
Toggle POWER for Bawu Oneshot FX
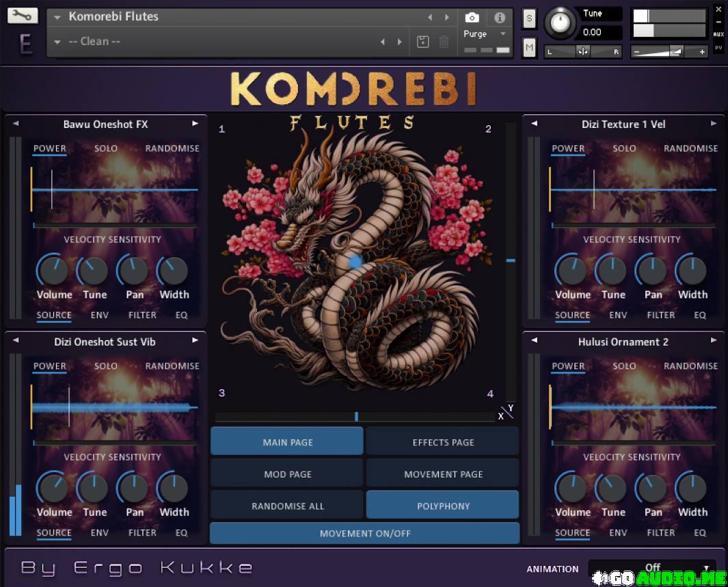pyautogui.click(x=50, y=148)
